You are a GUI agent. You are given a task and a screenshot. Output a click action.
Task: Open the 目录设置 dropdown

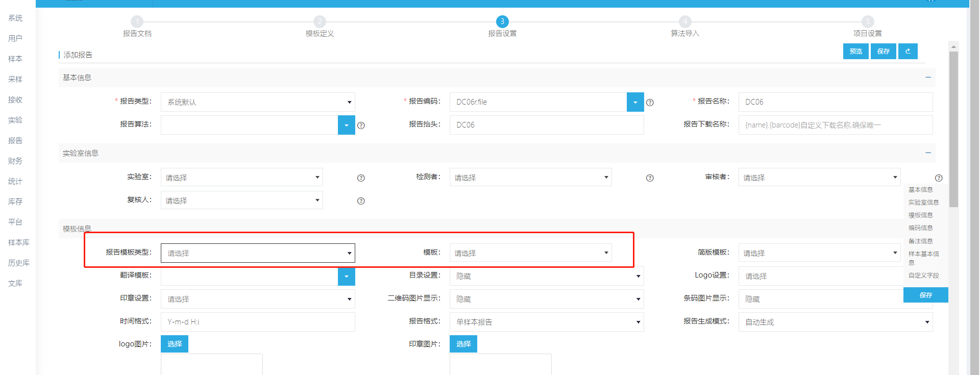click(x=547, y=276)
